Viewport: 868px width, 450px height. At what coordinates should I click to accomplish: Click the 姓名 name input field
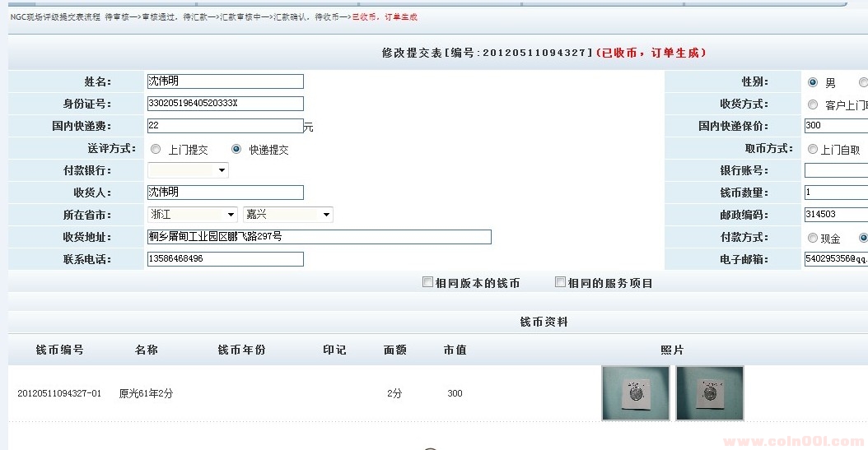[x=225, y=81]
